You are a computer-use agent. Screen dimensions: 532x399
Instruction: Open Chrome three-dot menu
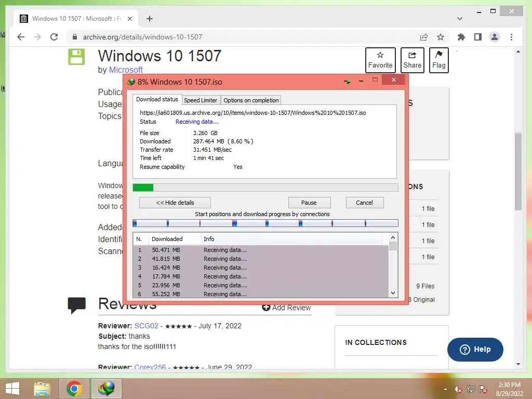click(x=511, y=37)
